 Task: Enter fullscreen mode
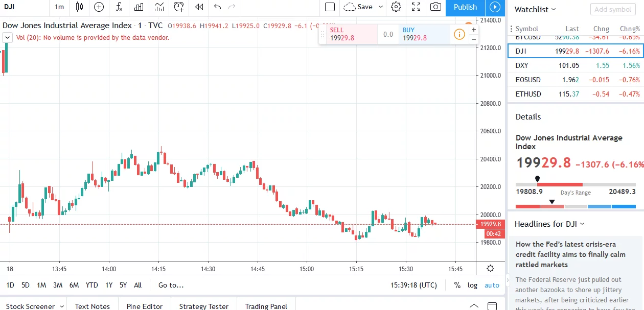(x=416, y=7)
